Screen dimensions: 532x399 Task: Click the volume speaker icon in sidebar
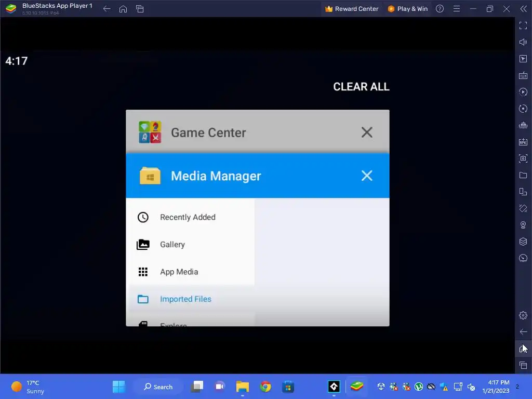click(x=523, y=42)
